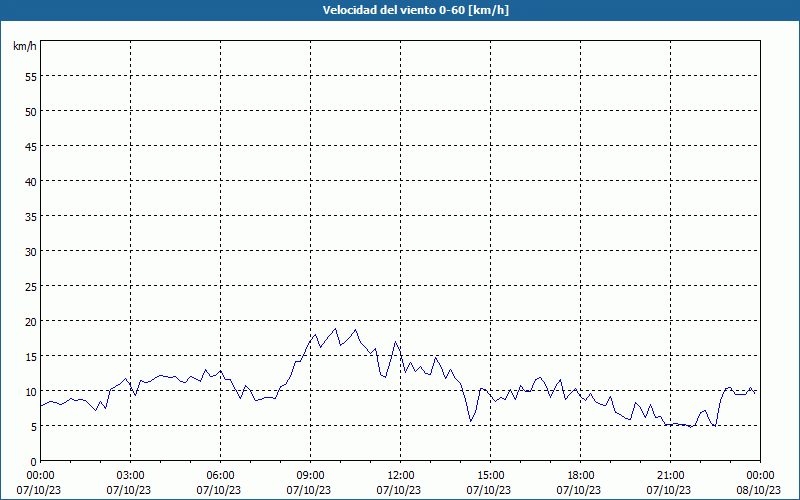
Task: Select the y-axis value "40"
Action: click(x=31, y=182)
